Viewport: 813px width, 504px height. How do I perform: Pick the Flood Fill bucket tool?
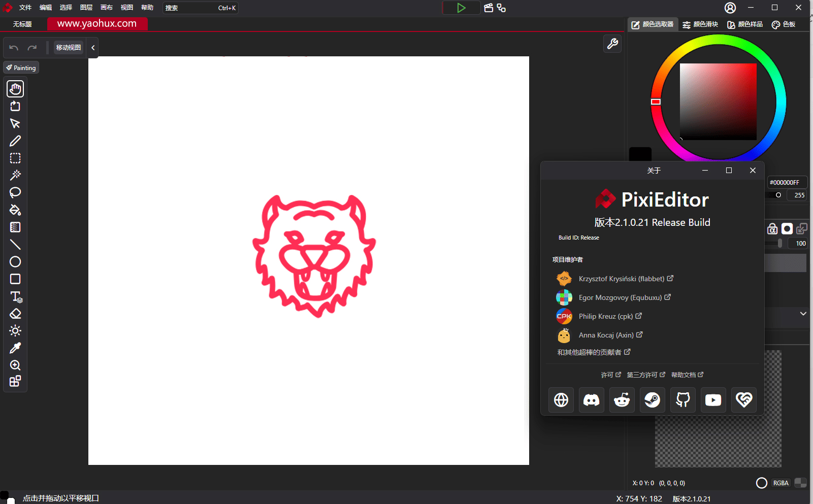[15, 210]
